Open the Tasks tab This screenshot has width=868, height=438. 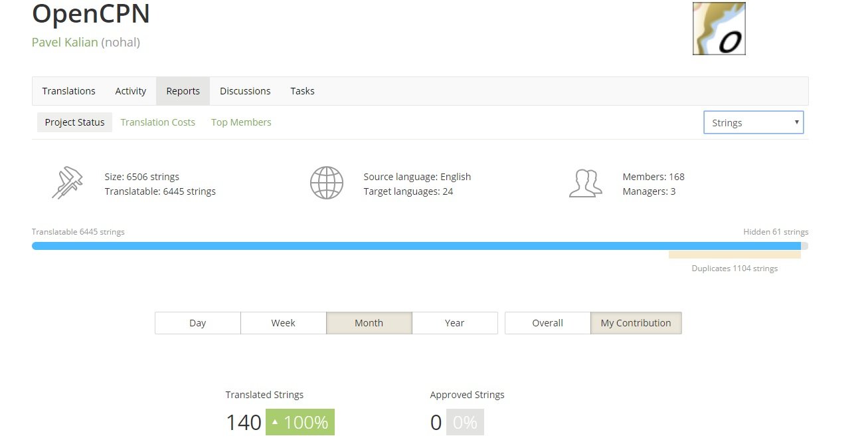tap(302, 91)
